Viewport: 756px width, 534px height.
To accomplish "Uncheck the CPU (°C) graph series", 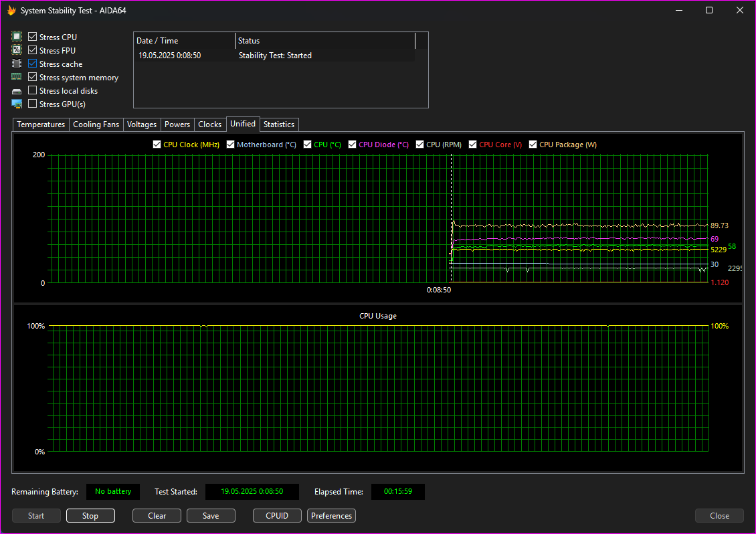I will pos(308,145).
